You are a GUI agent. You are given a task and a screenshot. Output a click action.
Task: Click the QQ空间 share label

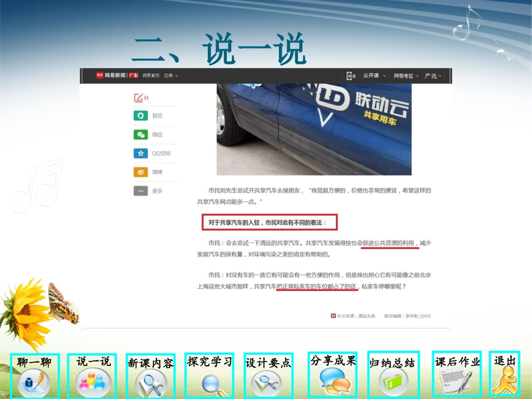click(x=161, y=153)
